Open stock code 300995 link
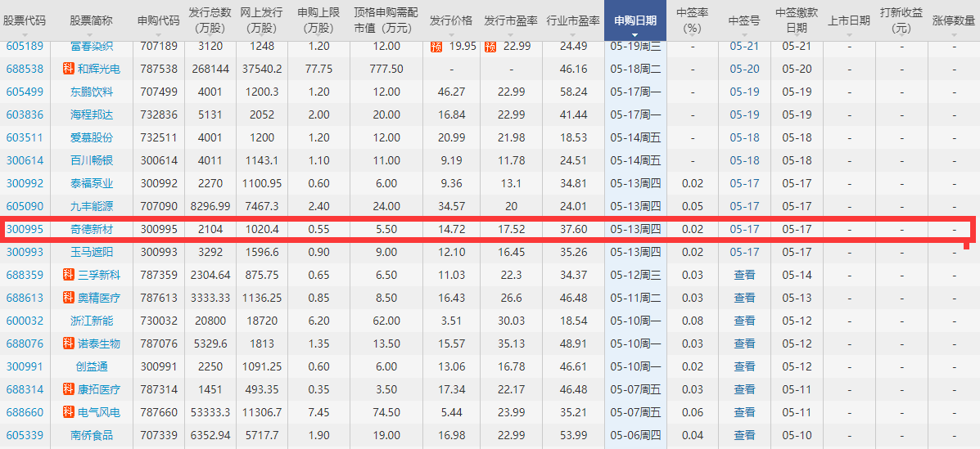The height and width of the screenshot is (449, 980). point(25,229)
